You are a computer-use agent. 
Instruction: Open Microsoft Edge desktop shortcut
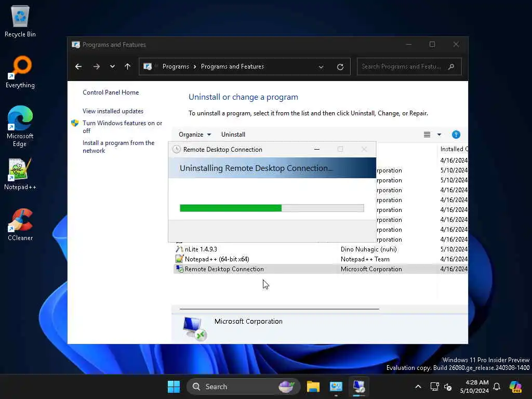pyautogui.click(x=20, y=126)
